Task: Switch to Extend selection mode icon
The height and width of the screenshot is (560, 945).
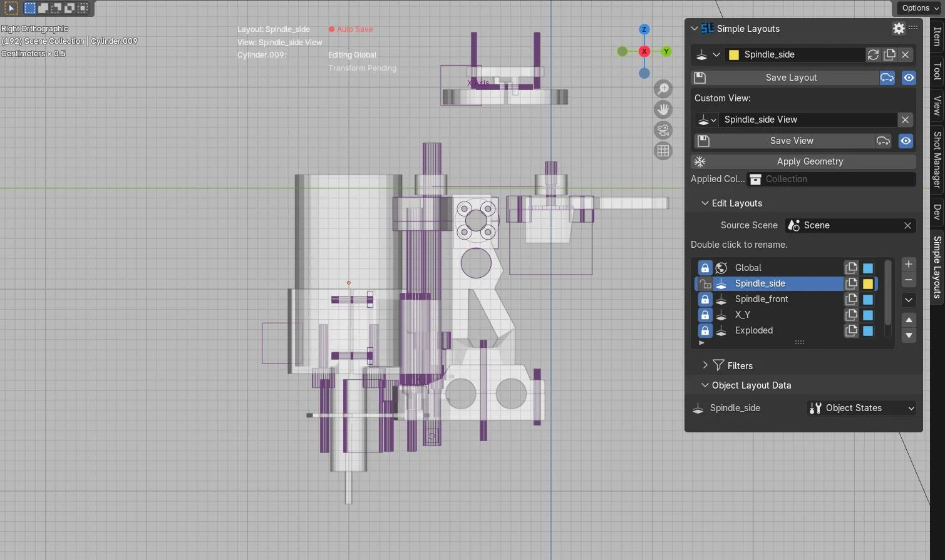Action: click(x=43, y=8)
